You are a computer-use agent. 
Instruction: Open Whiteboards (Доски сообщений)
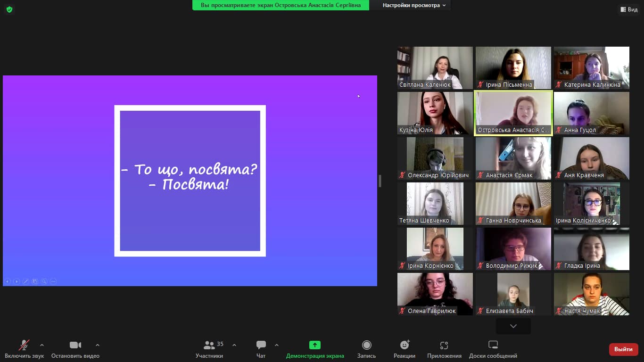[493, 346]
